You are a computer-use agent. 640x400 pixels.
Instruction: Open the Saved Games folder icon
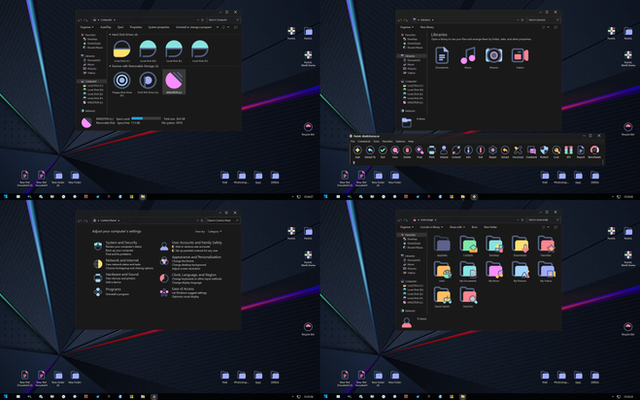(442, 295)
